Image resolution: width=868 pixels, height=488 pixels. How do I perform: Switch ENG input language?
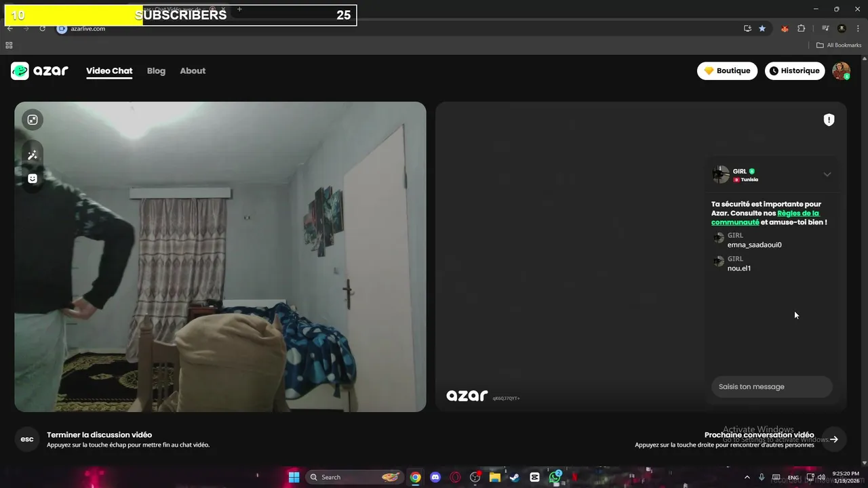(x=793, y=478)
